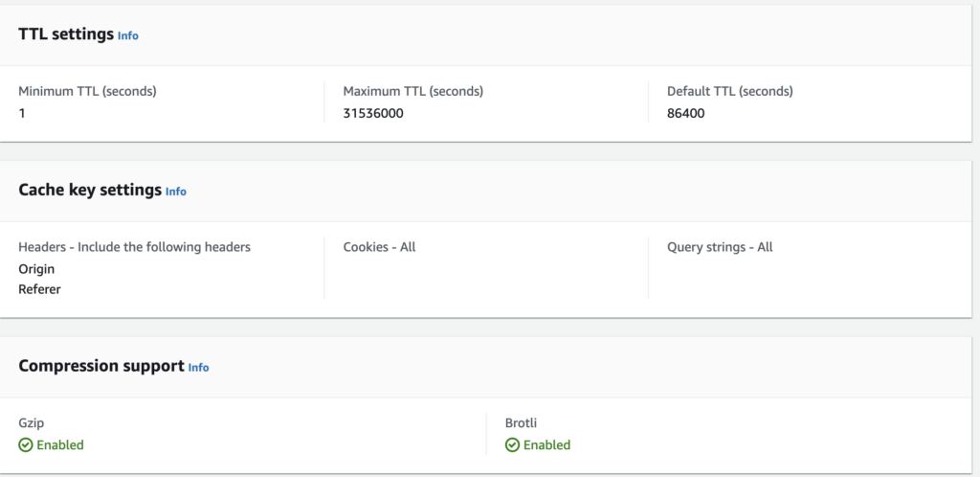Click the TTL settings heading
Viewport: 980px width, 477px height.
pos(65,34)
